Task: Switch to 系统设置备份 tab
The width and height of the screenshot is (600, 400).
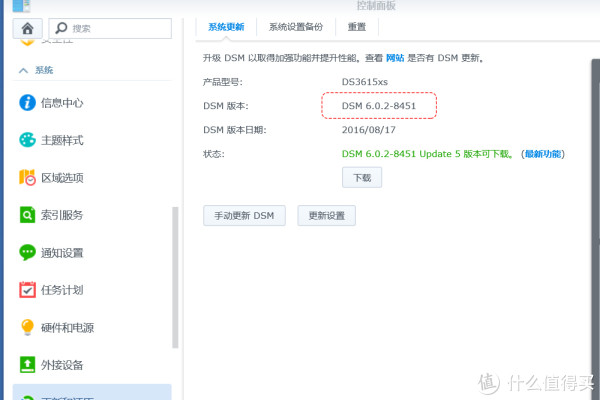Action: pos(296,27)
